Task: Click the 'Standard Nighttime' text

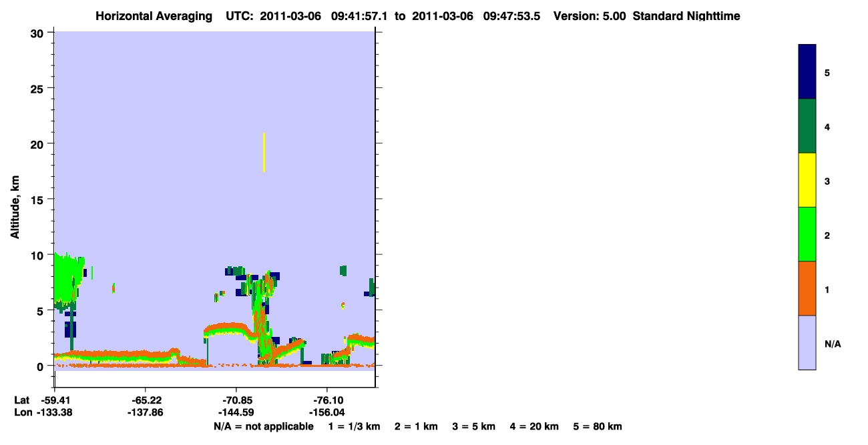Action: [x=686, y=16]
